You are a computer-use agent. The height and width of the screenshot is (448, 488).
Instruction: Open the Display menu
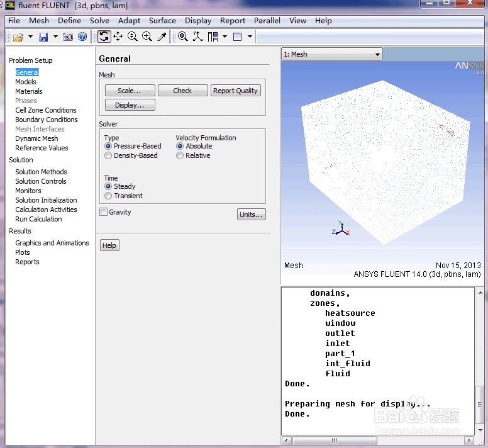(198, 21)
